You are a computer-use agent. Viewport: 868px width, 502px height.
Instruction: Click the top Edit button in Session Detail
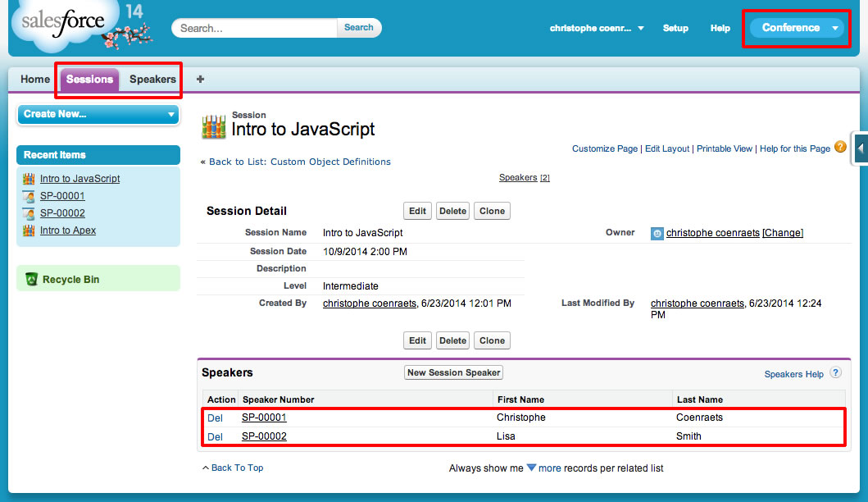[417, 211]
